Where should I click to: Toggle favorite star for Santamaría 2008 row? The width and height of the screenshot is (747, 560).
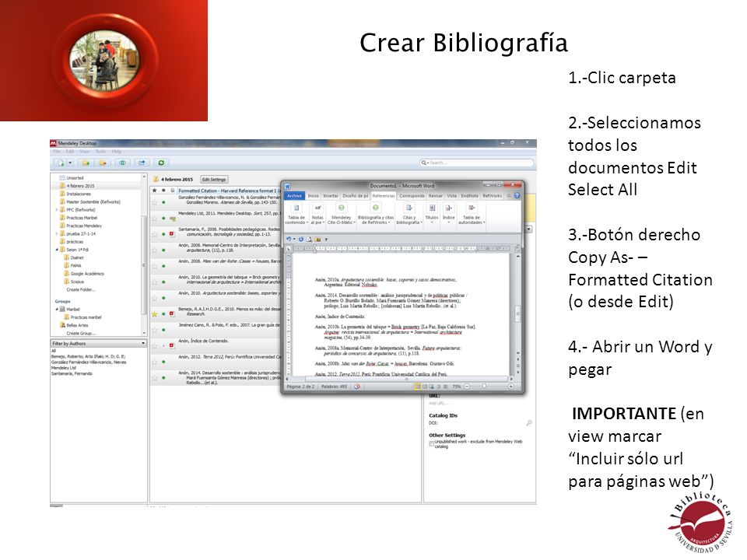(x=154, y=234)
